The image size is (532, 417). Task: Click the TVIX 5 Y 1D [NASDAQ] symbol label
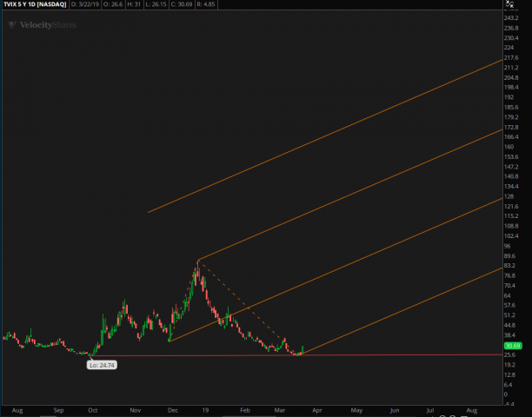[35, 4]
